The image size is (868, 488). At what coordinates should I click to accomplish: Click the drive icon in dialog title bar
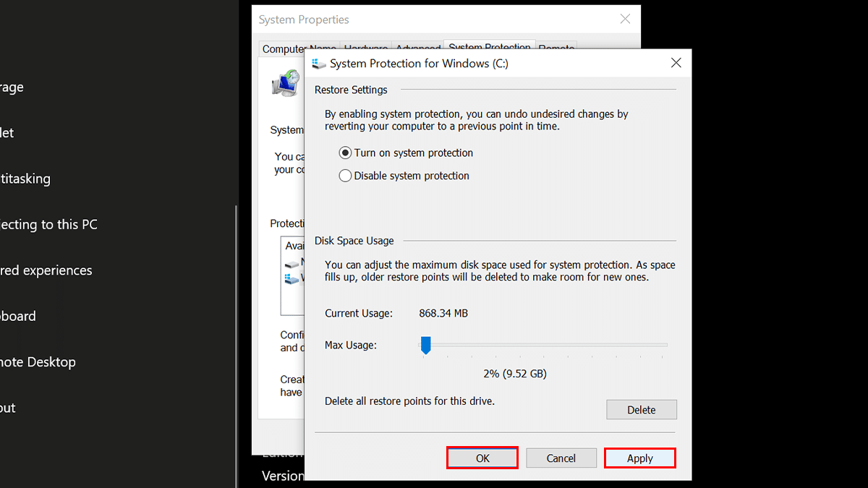319,64
